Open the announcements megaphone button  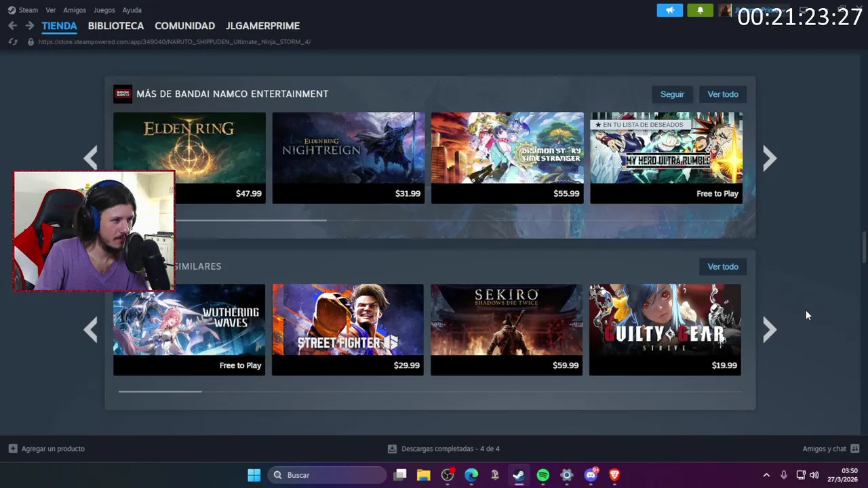click(670, 10)
